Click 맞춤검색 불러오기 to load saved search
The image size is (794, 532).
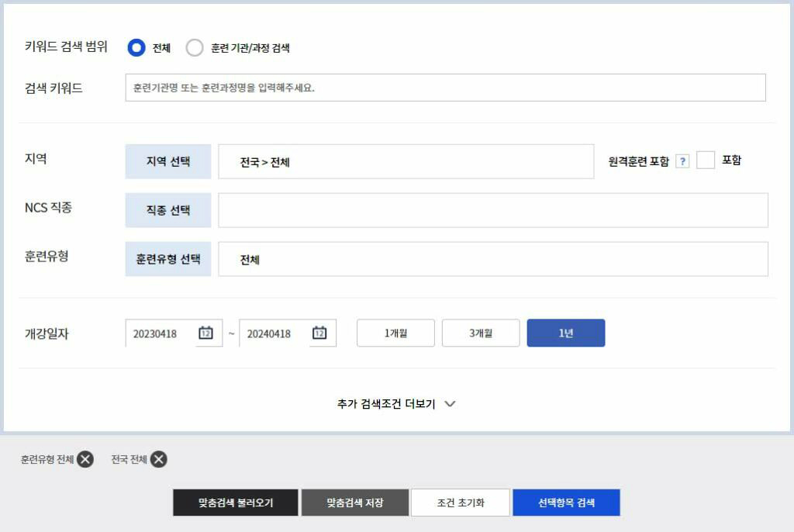(235, 502)
